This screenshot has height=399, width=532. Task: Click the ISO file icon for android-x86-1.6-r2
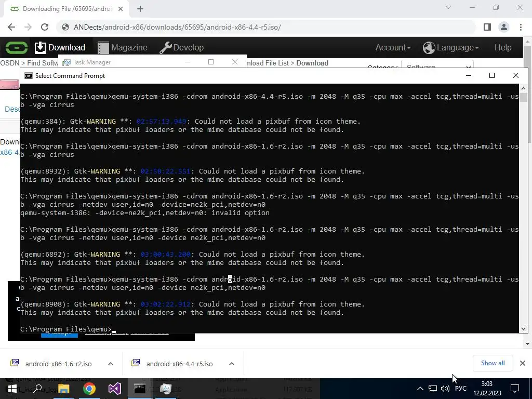pyautogui.click(x=15, y=363)
